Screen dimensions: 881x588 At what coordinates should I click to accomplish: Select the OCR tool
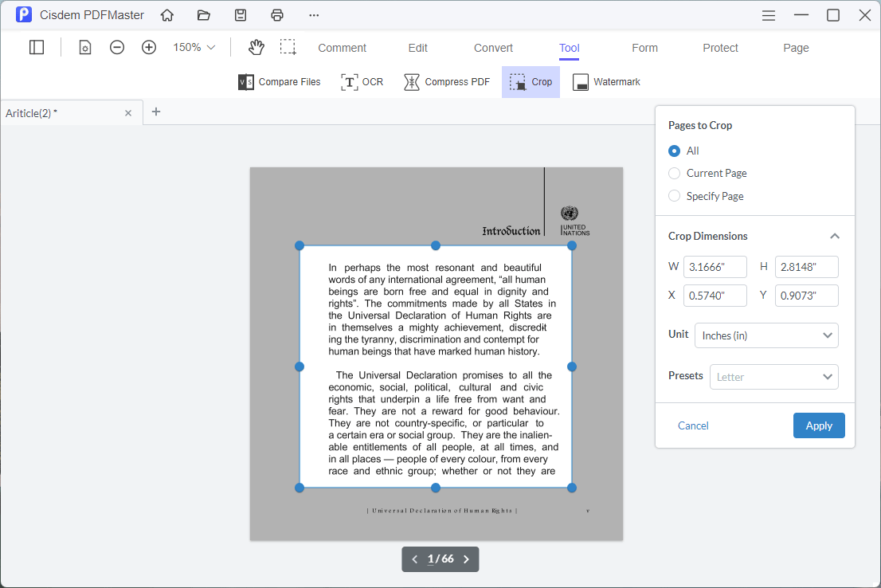coord(362,81)
